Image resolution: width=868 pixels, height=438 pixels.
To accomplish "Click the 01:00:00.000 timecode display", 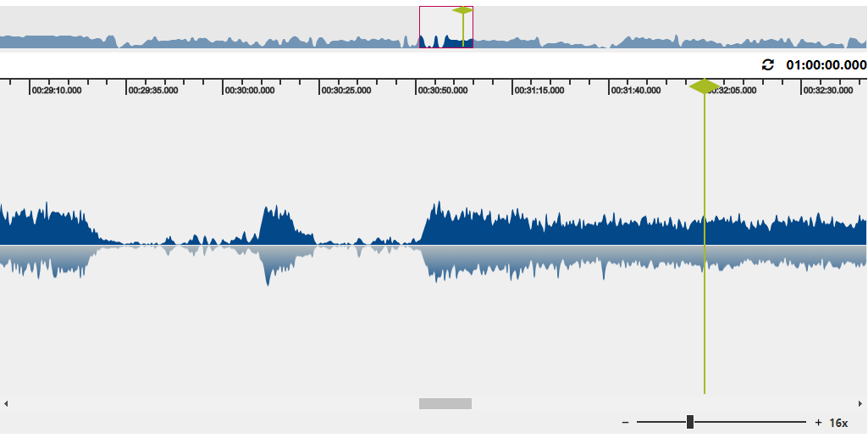I will pos(826,64).
